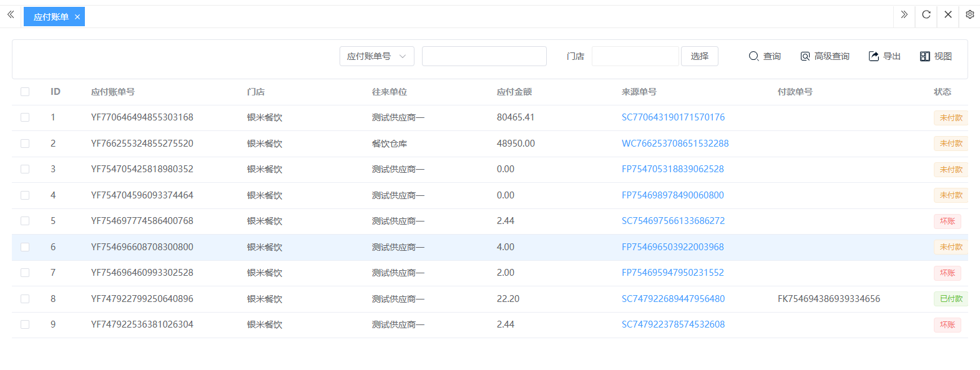Click the search keyword input field

tap(484, 56)
